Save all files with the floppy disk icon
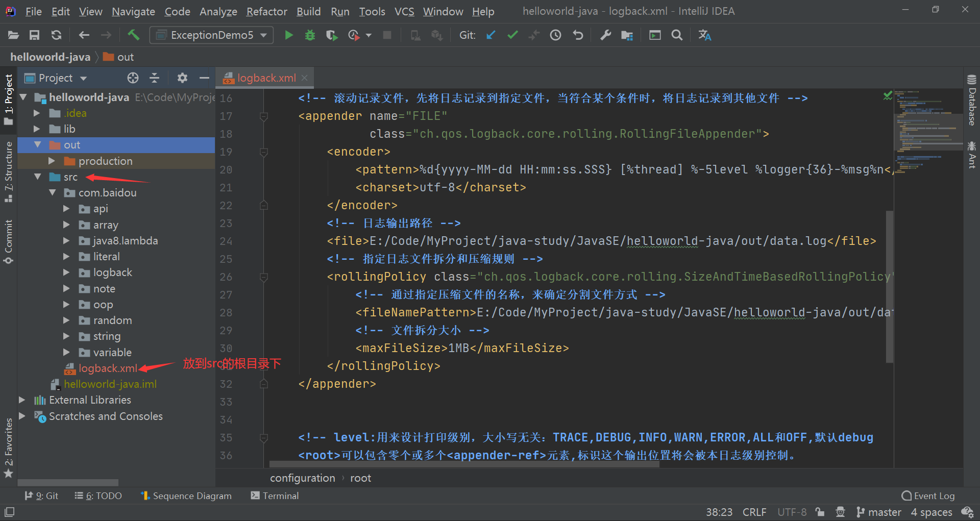The width and height of the screenshot is (980, 521). pos(34,35)
